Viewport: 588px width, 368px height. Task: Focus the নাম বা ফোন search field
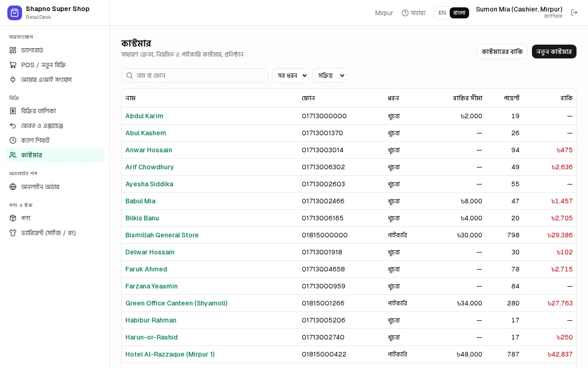pyautogui.click(x=195, y=75)
